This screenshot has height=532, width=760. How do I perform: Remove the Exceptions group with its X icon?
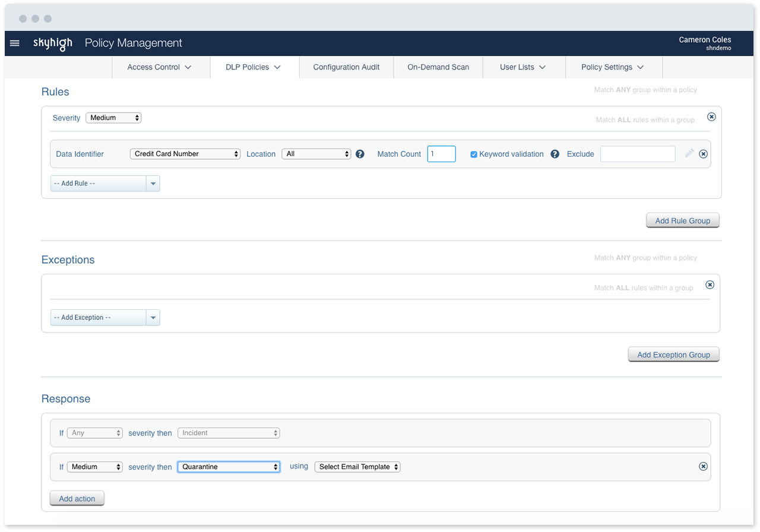click(710, 284)
